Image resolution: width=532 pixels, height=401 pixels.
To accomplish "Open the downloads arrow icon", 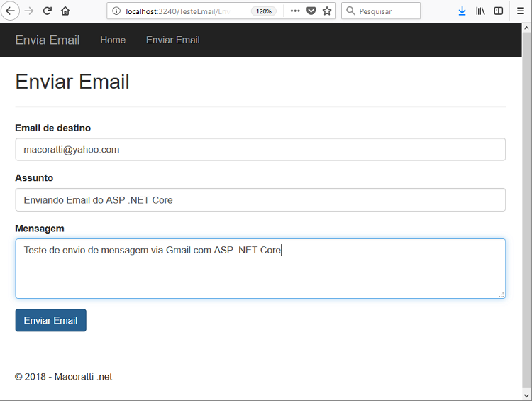I will [462, 11].
